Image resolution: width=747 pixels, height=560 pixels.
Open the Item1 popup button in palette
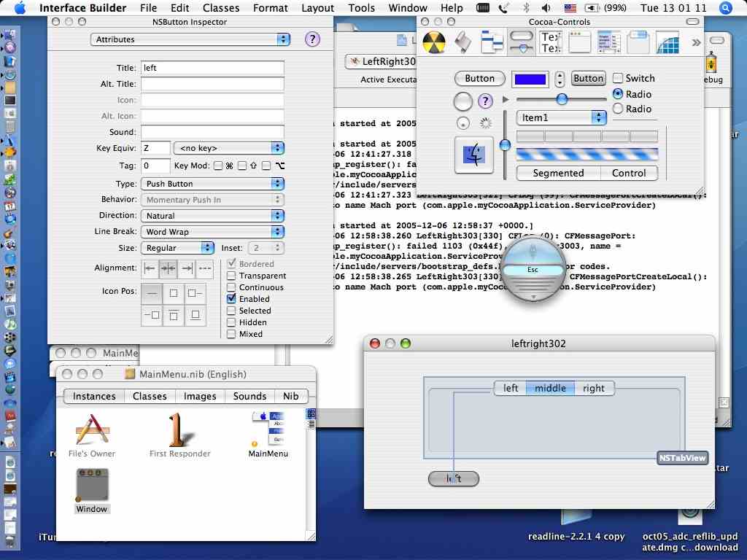click(x=561, y=117)
